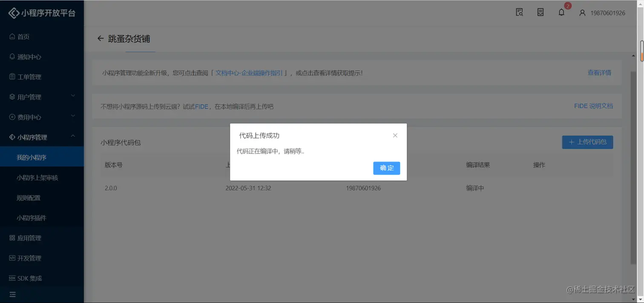Click the 工单管理 clipboard icon
644x303 pixels.
click(12, 77)
